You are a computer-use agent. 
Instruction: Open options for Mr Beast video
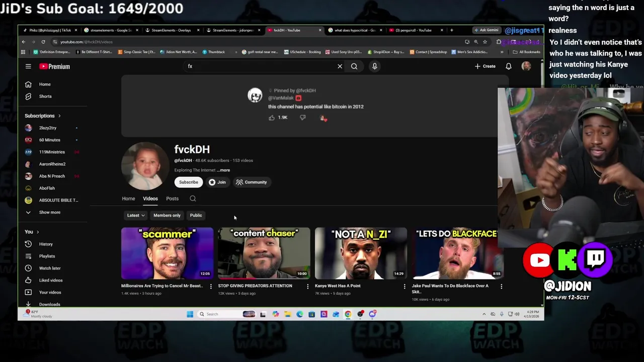[211, 286]
